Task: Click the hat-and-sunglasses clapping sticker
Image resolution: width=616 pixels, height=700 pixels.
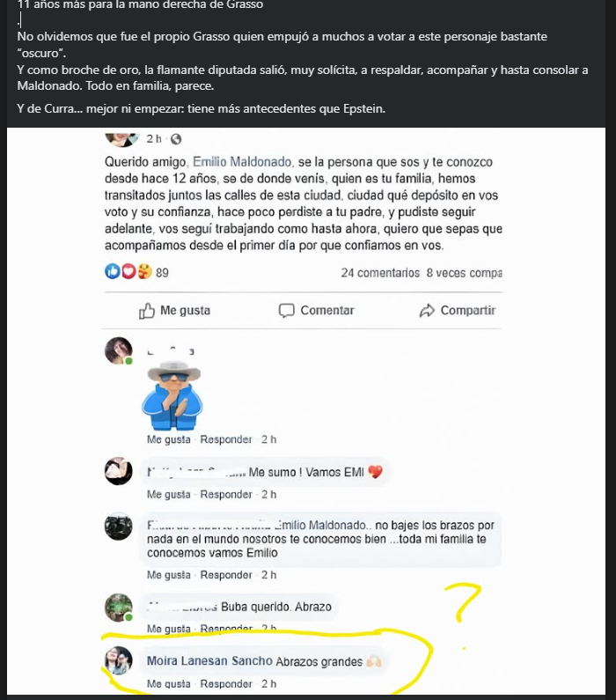Action: click(x=172, y=394)
